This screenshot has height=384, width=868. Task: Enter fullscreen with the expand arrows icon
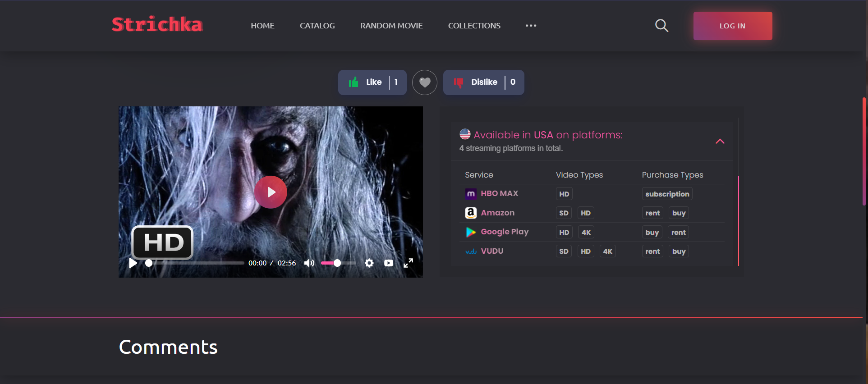pos(408,263)
